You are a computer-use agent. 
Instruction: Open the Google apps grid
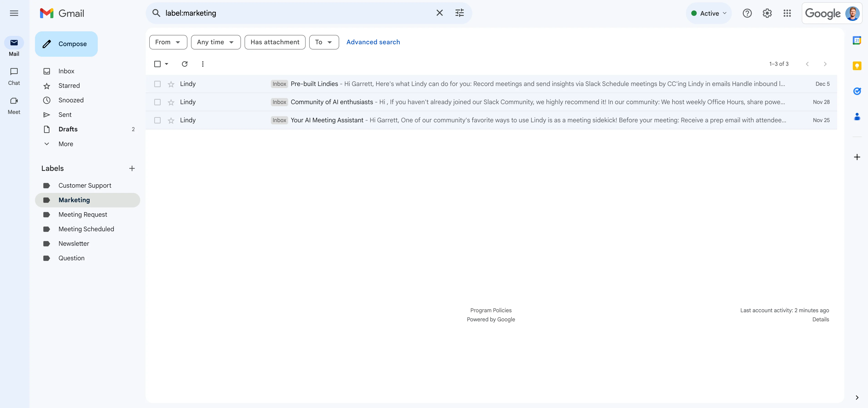(x=787, y=13)
